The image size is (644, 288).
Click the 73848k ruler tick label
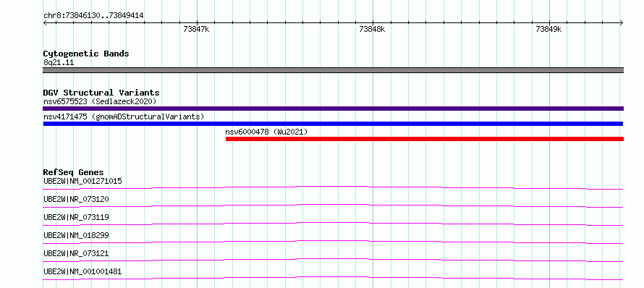373,29
